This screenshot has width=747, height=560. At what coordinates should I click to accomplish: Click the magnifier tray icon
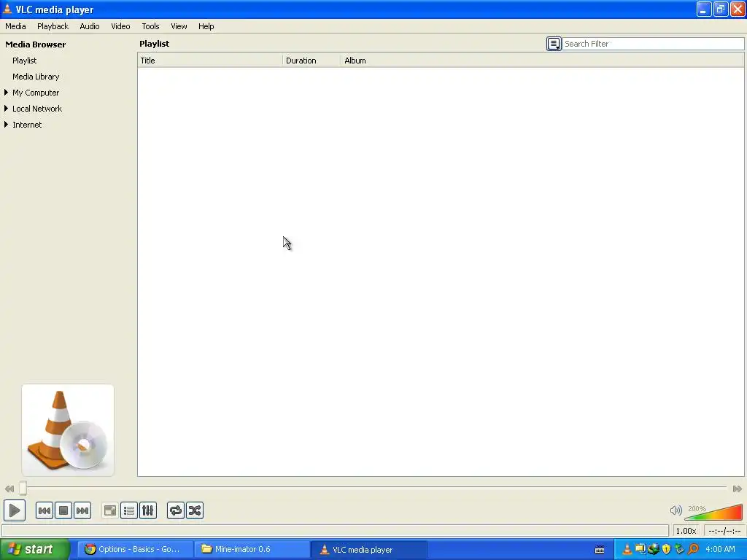coord(693,550)
